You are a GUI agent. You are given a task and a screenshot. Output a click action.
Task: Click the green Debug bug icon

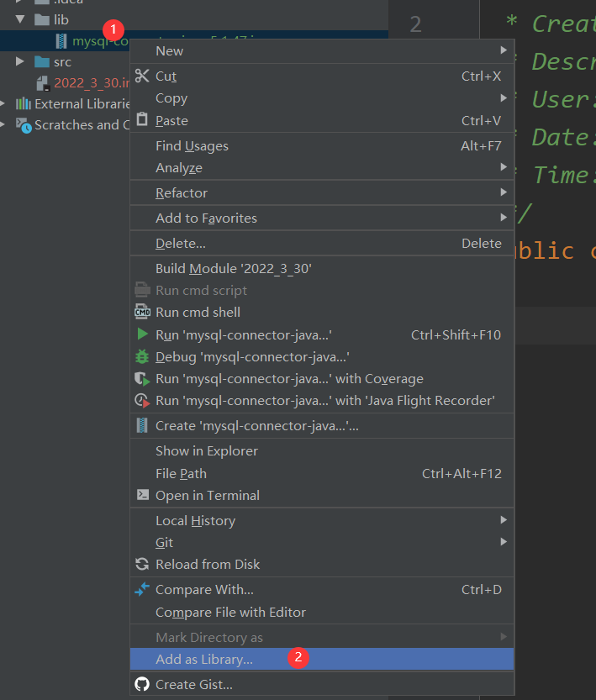(142, 356)
